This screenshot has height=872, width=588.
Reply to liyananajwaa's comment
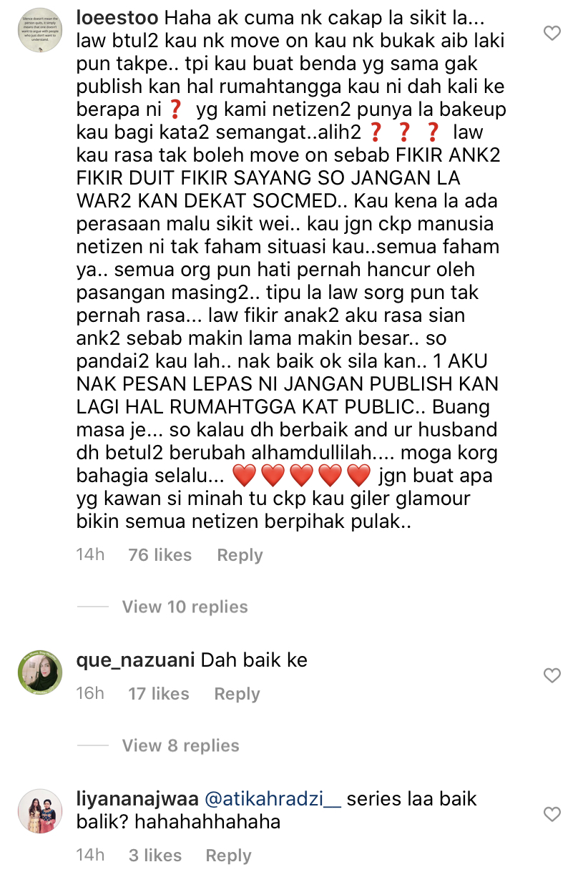[x=228, y=856]
